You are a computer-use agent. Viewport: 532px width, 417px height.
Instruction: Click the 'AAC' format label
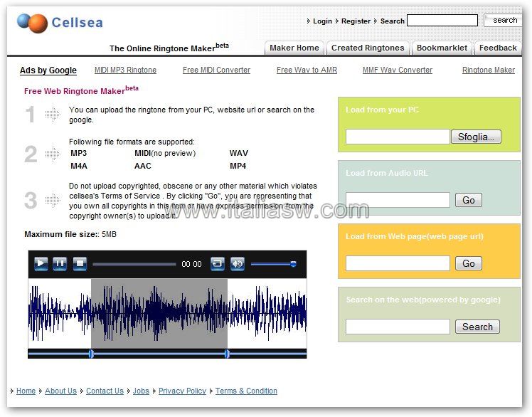click(143, 166)
